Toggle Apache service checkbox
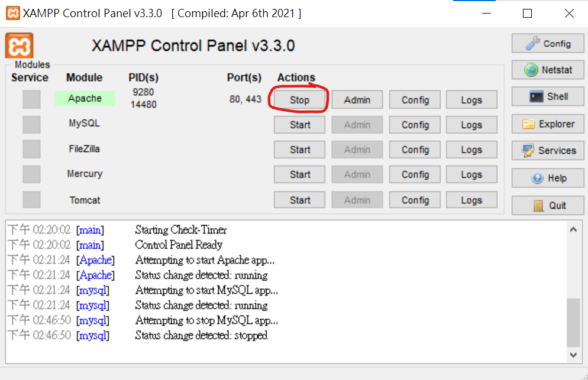 point(31,99)
